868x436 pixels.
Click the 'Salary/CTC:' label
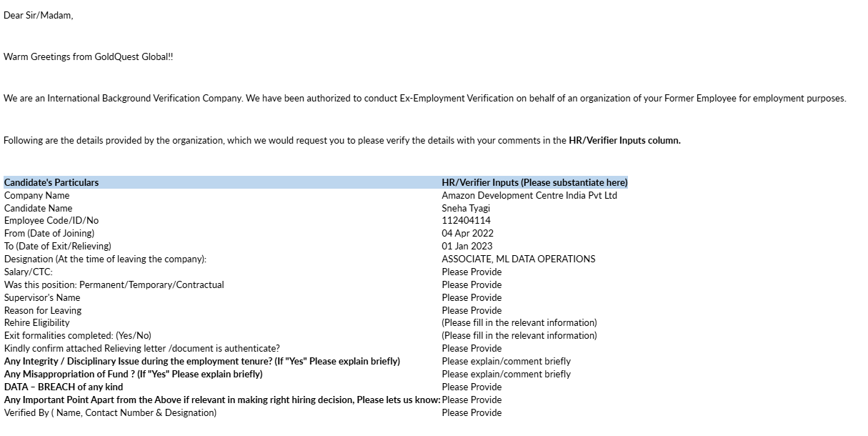pos(29,272)
